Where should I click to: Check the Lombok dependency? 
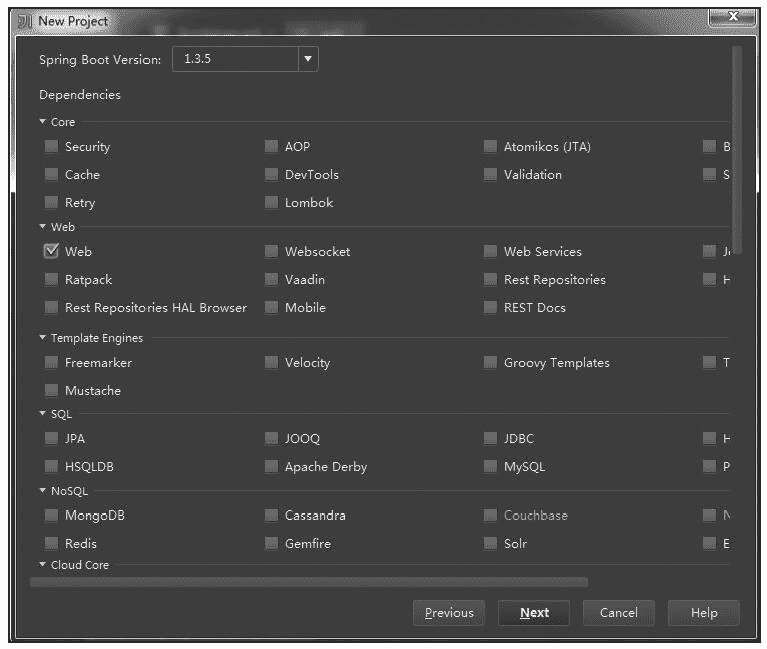pyautogui.click(x=271, y=203)
